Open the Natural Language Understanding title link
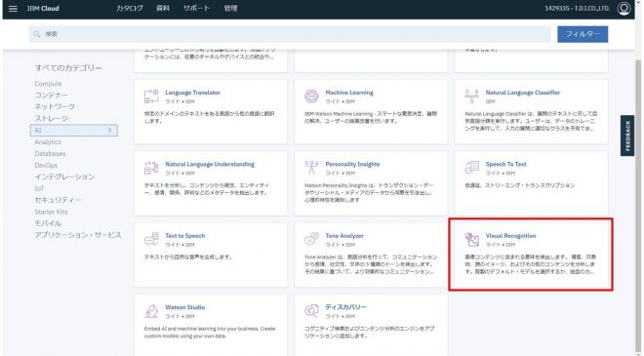 tap(210, 164)
